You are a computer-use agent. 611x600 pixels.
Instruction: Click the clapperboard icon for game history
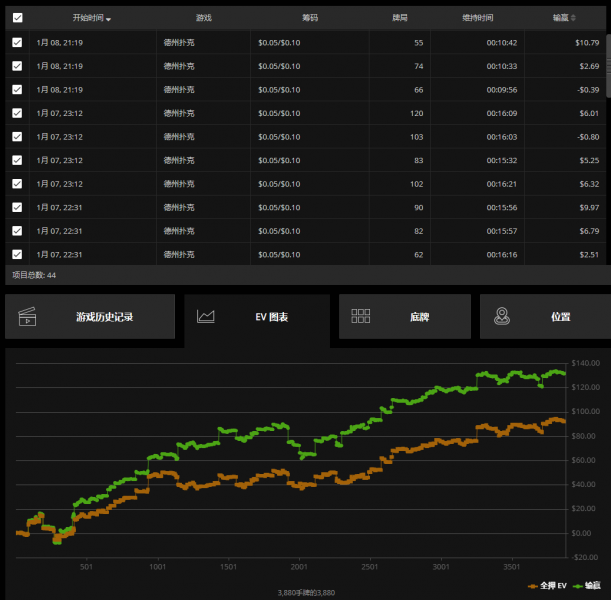[27, 317]
